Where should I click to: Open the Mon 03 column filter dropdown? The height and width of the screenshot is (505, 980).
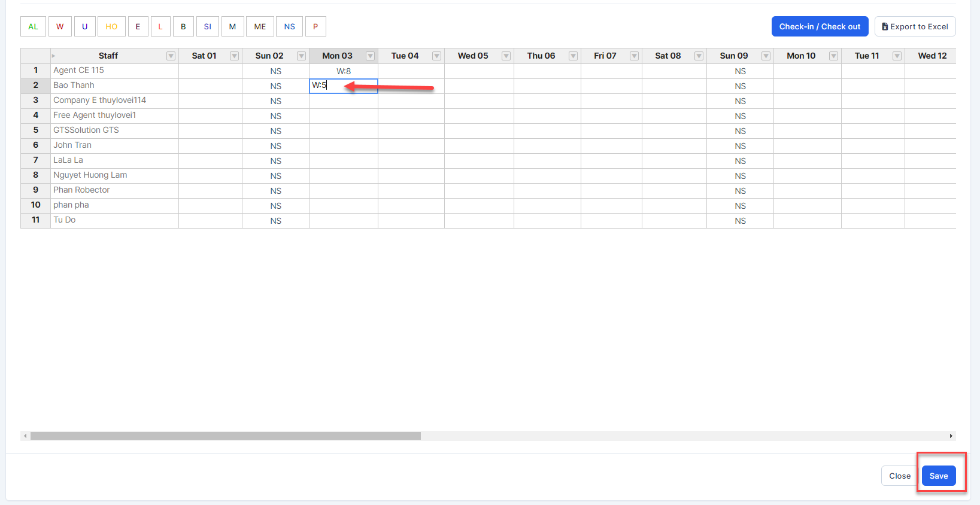click(x=370, y=56)
